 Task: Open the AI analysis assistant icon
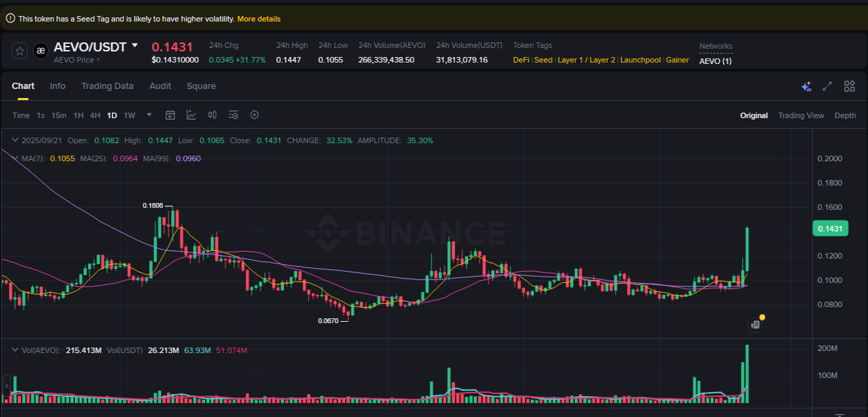[806, 86]
